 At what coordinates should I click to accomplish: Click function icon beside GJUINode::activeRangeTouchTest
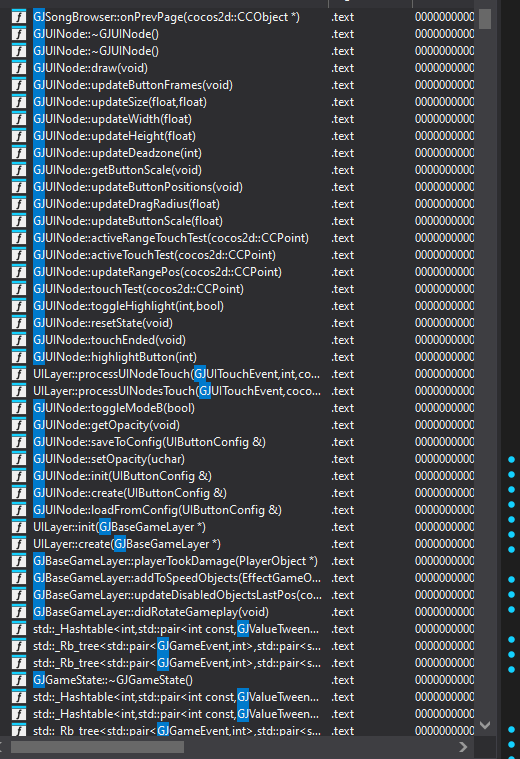[x=18, y=238]
